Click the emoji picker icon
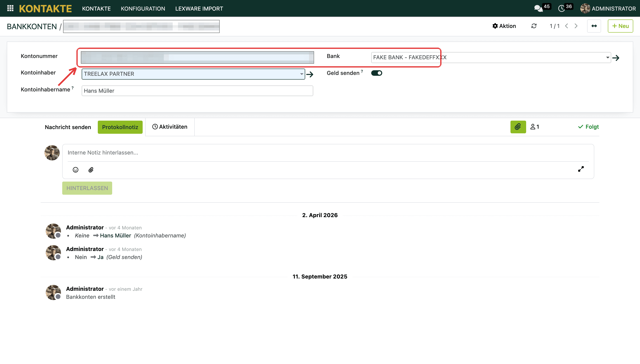 [x=76, y=170]
